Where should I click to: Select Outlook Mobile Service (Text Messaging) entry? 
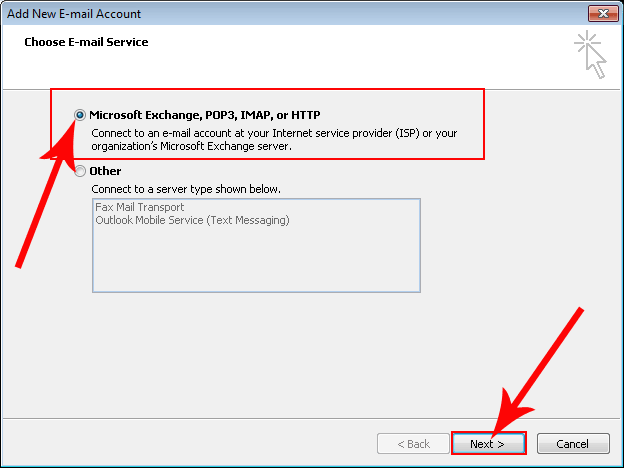192,220
